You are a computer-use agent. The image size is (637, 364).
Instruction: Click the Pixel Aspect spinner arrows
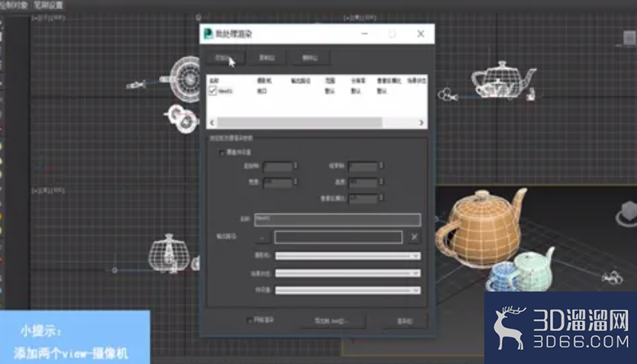point(381,198)
